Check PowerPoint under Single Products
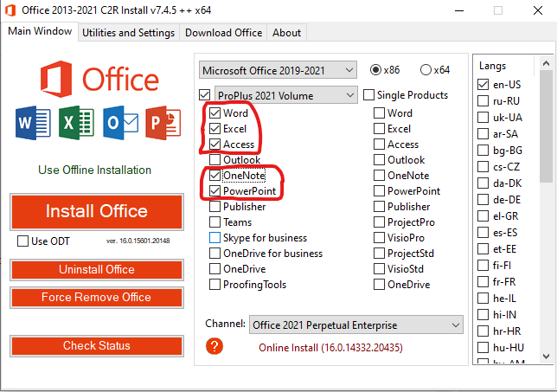The width and height of the screenshot is (557, 392). coord(379,191)
